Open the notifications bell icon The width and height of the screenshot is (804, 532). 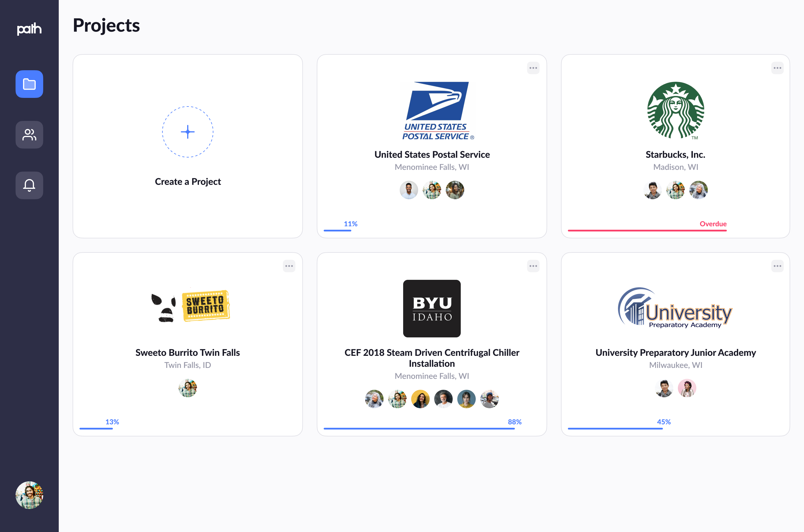pos(29,185)
